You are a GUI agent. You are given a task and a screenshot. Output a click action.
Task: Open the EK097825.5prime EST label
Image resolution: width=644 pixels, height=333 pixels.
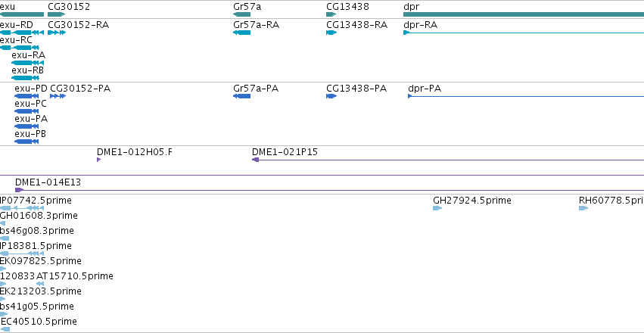(x=41, y=261)
